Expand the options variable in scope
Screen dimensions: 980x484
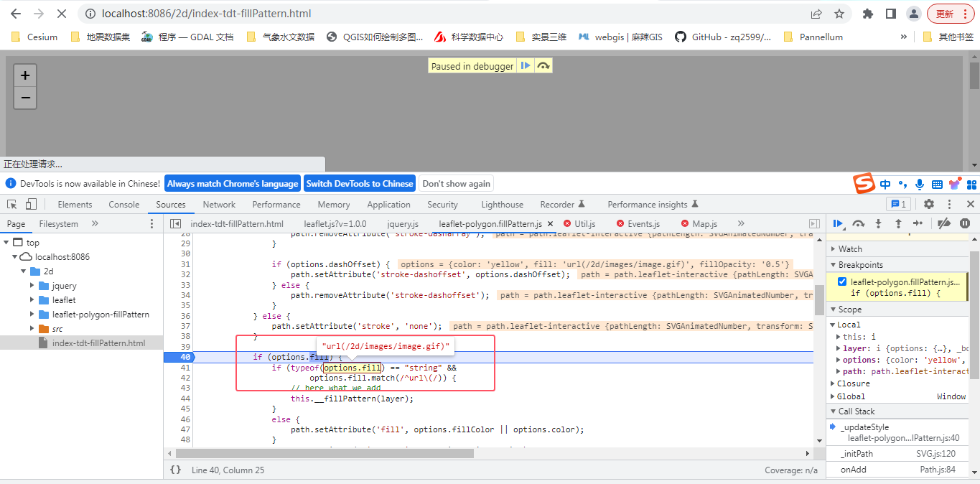coord(839,360)
